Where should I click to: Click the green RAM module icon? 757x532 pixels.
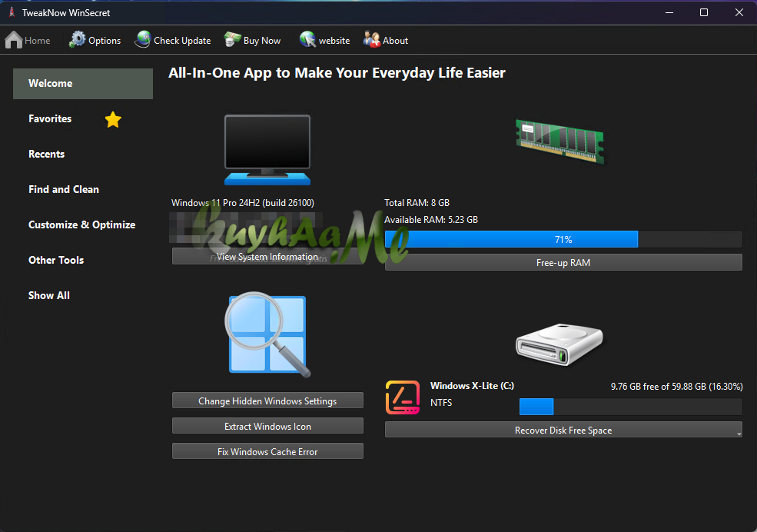pyautogui.click(x=560, y=141)
